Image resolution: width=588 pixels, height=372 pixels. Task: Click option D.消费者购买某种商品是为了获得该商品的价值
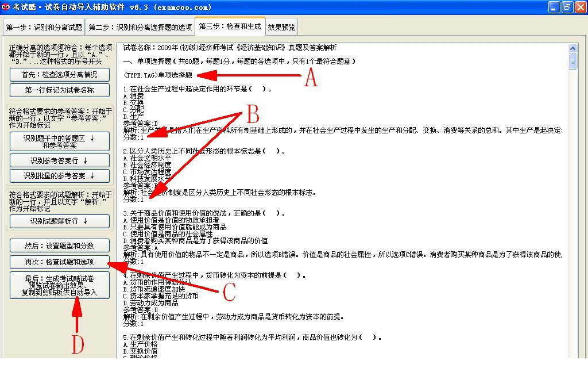click(195, 240)
